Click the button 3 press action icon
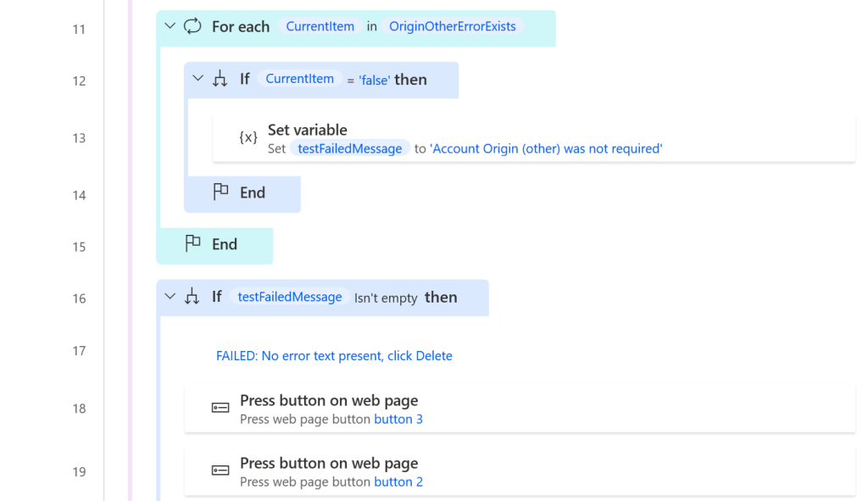The width and height of the screenshot is (868, 501). click(x=220, y=408)
